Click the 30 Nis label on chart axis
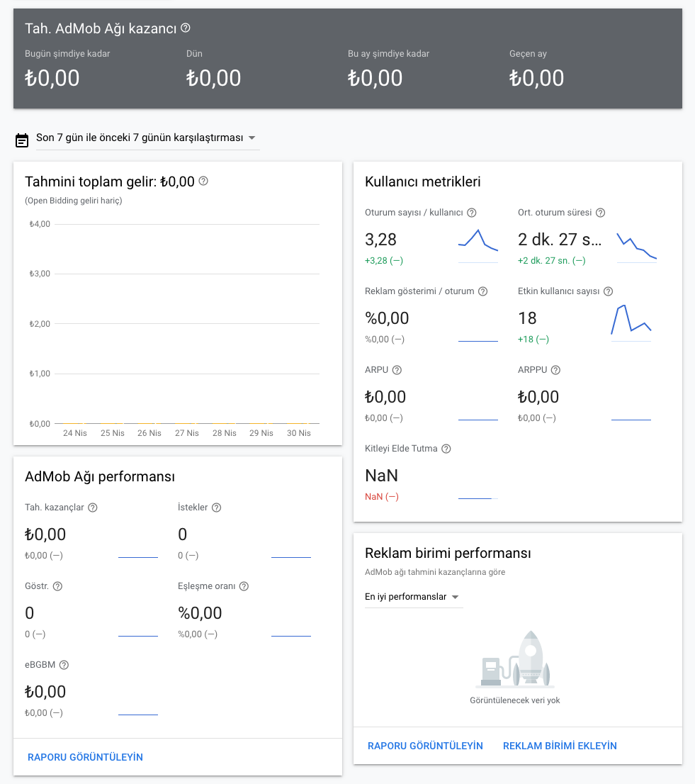This screenshot has width=695, height=784. coord(299,433)
